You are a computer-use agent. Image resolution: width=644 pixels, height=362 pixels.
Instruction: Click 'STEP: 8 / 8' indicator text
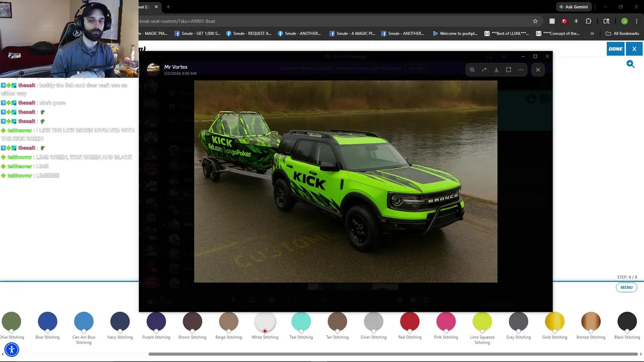point(627,277)
